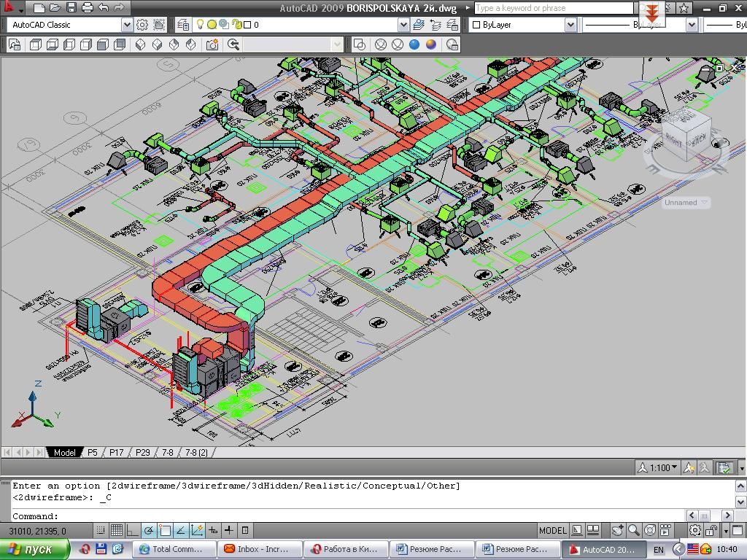Select the Conceptual visual style sphere icon
The image size is (747, 560).
pyautogui.click(x=431, y=44)
